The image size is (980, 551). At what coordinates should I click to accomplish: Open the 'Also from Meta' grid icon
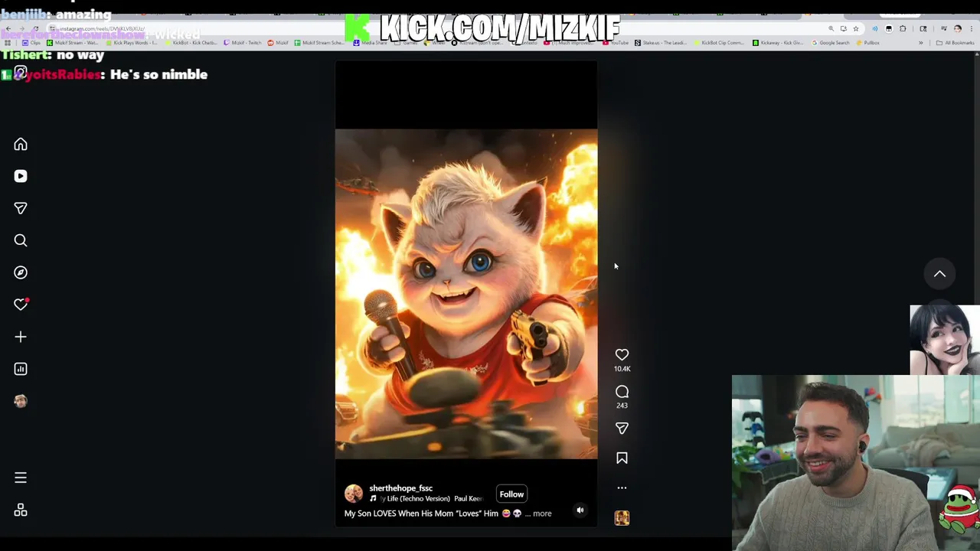coord(21,510)
